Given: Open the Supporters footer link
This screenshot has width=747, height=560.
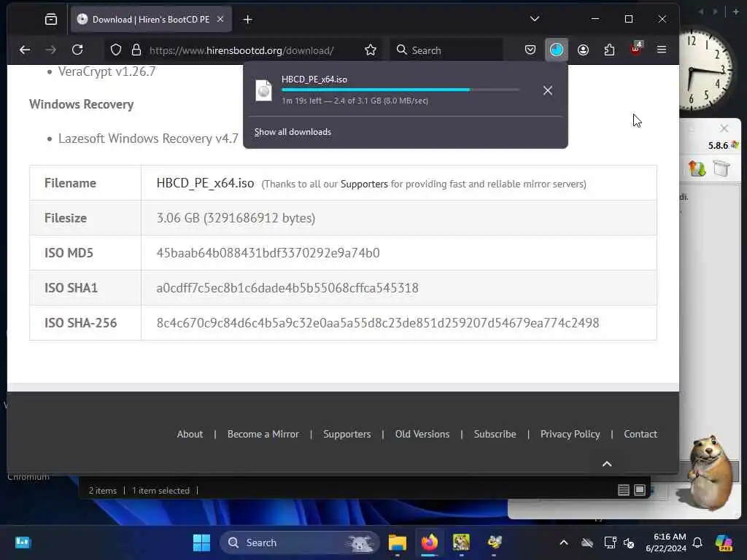Looking at the screenshot, I should [347, 435].
